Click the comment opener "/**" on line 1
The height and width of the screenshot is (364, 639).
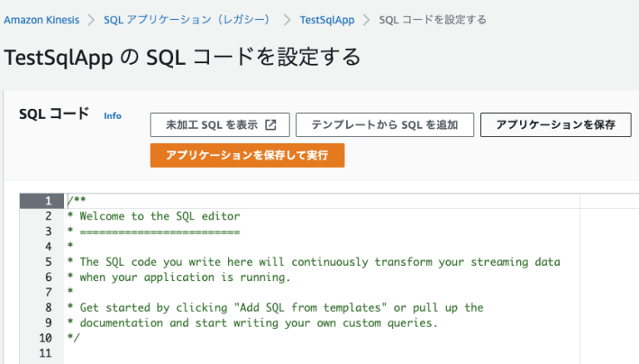pos(77,200)
